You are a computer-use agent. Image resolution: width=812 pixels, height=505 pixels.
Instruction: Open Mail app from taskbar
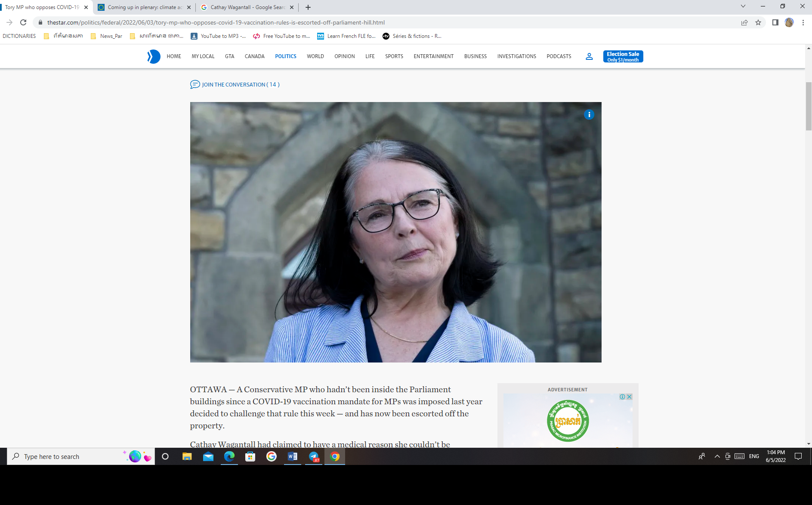tap(208, 456)
